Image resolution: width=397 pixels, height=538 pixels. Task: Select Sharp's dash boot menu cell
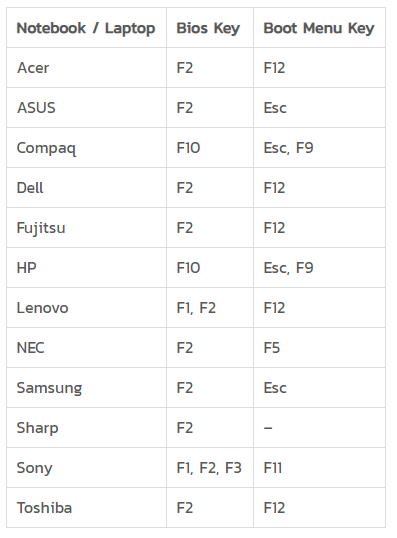319,428
